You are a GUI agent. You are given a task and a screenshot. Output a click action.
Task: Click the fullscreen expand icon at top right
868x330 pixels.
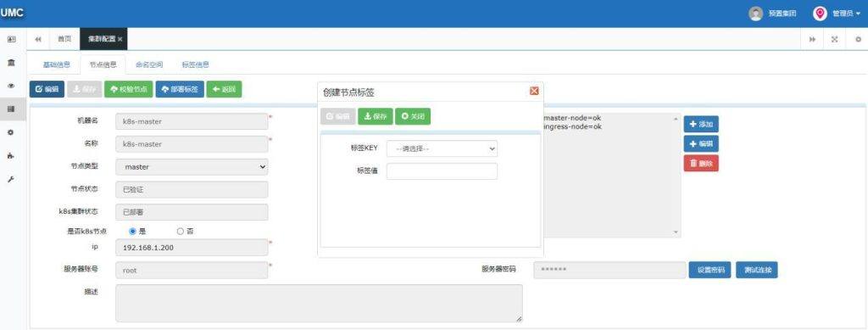point(835,39)
